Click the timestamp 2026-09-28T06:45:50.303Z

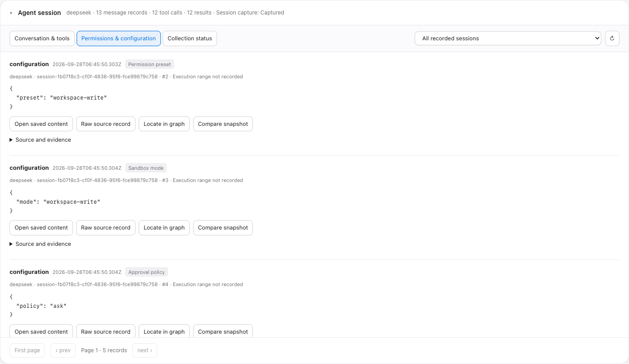87,64
